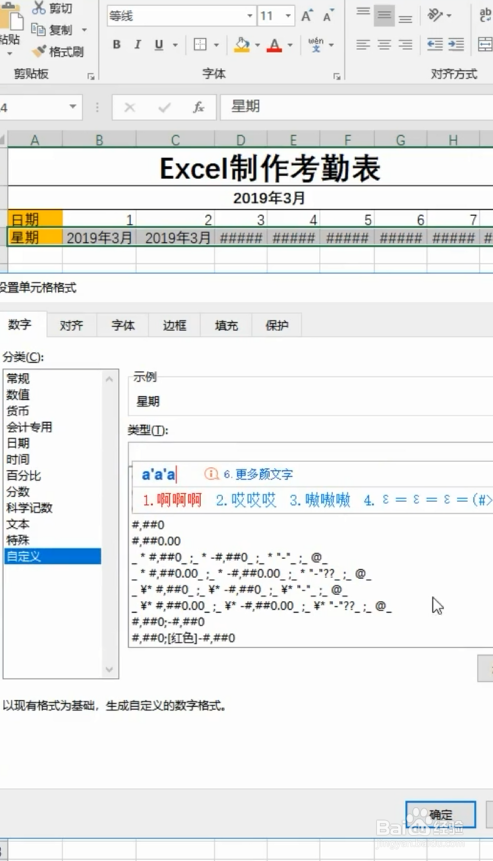This screenshot has width=493, height=861.
Task: Expand the font color dropdown arrow
Action: pyautogui.click(x=290, y=45)
